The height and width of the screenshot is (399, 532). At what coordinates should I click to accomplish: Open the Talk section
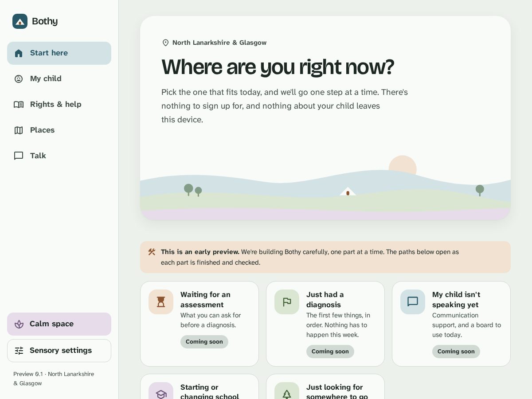[59, 156]
